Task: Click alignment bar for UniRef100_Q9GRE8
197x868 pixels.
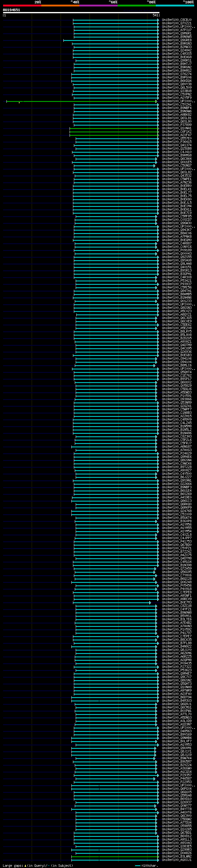Action: 111,40
